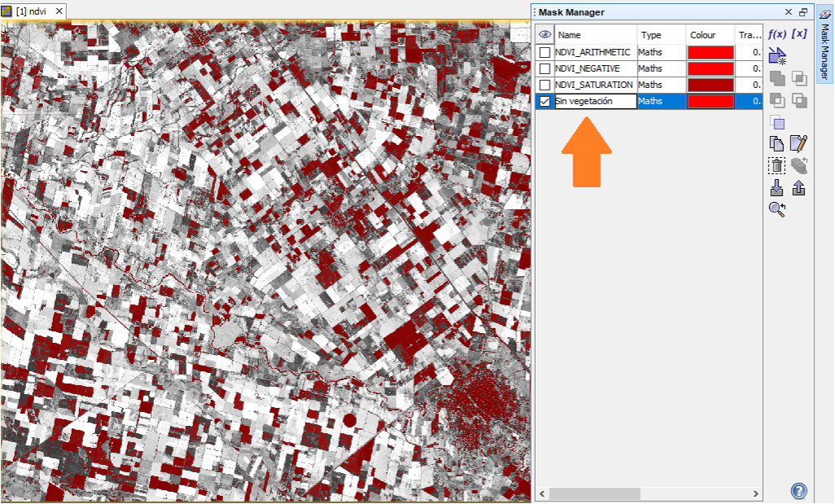Click the round red field in ndvi image

(x=349, y=420)
